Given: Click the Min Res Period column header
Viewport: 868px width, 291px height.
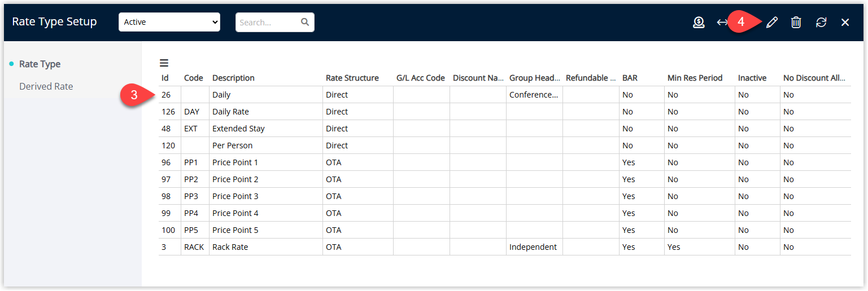Looking at the screenshot, I should [695, 78].
